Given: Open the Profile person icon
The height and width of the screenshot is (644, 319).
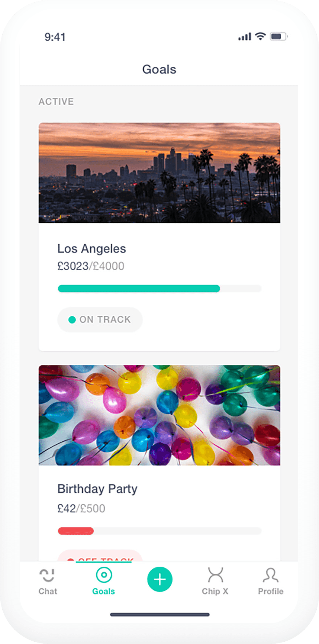Looking at the screenshot, I should (x=270, y=575).
